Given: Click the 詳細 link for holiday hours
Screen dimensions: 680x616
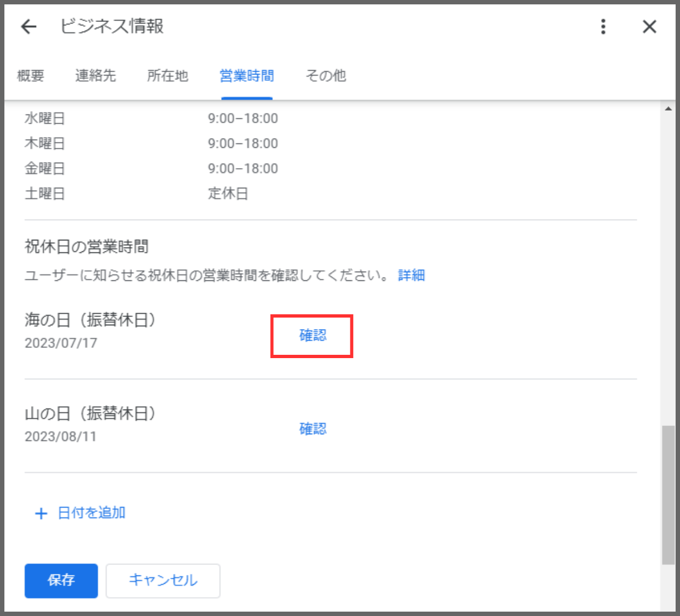Looking at the screenshot, I should [411, 275].
